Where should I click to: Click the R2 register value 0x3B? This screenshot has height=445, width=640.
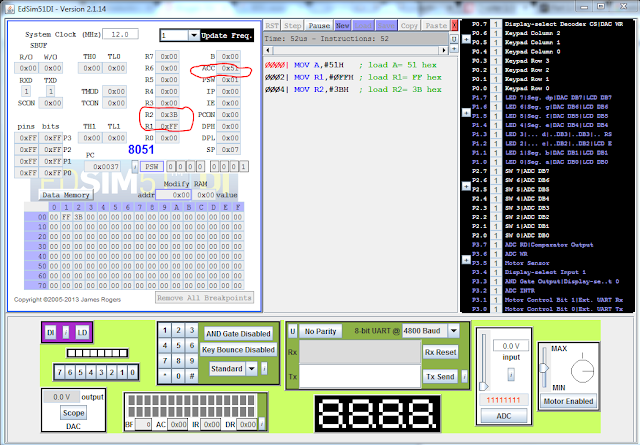click(x=168, y=115)
